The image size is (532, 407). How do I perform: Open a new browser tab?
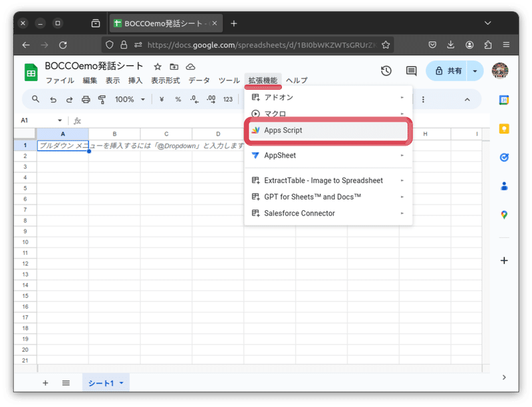pos(234,23)
